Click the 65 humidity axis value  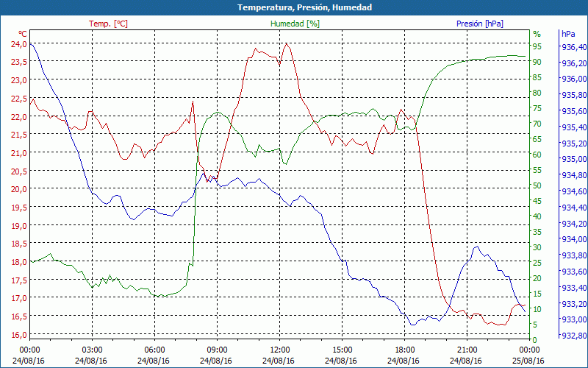[x=537, y=139]
